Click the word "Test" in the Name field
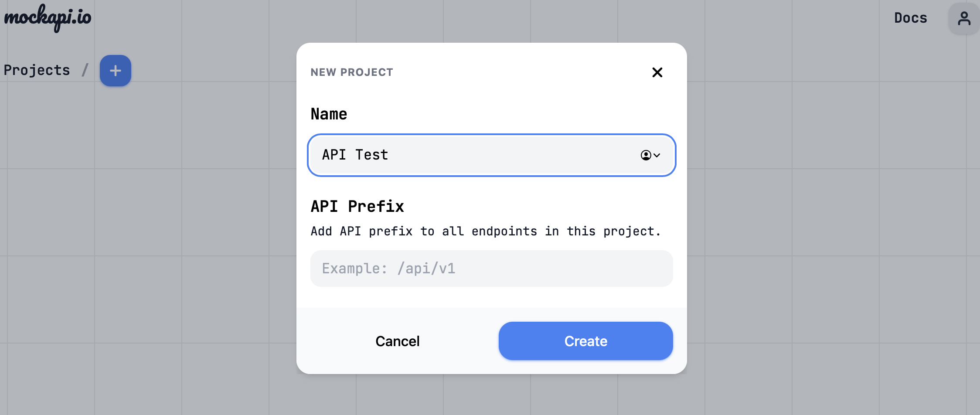The width and height of the screenshot is (980, 415). [371, 155]
